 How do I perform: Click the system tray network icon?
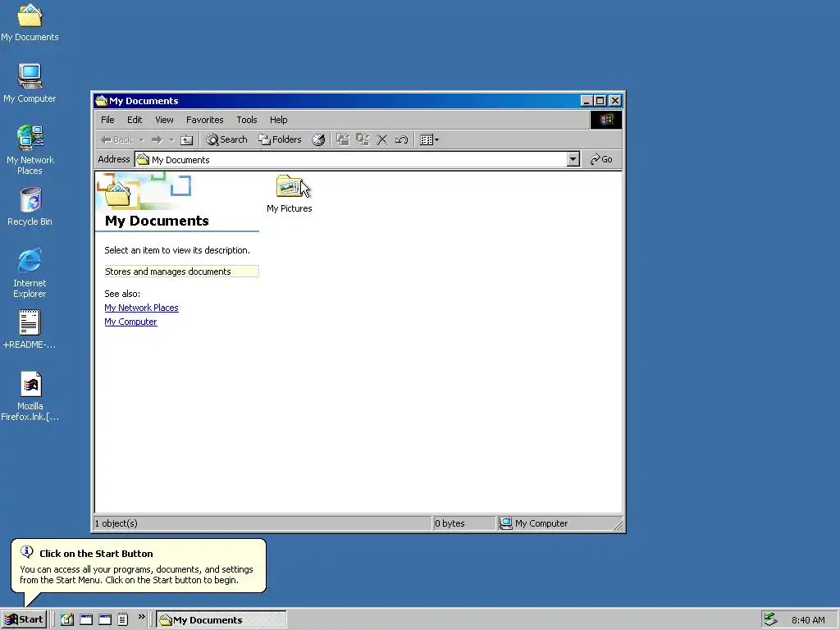[770, 619]
